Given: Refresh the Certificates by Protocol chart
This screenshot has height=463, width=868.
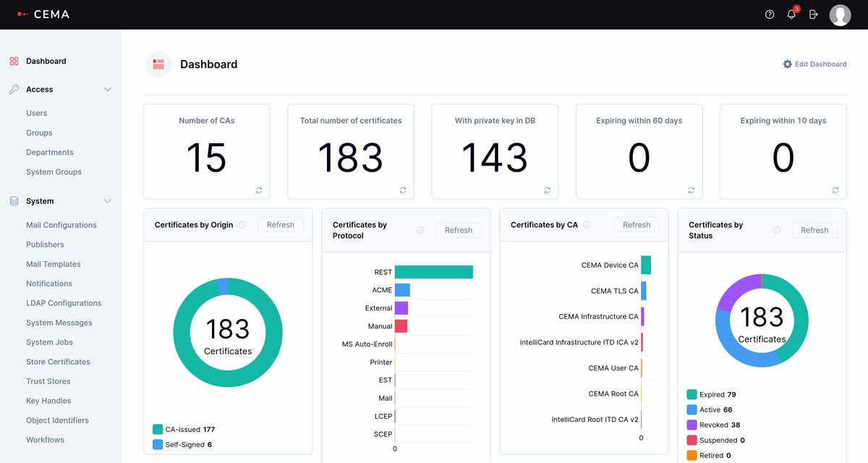Looking at the screenshot, I should 459,230.
